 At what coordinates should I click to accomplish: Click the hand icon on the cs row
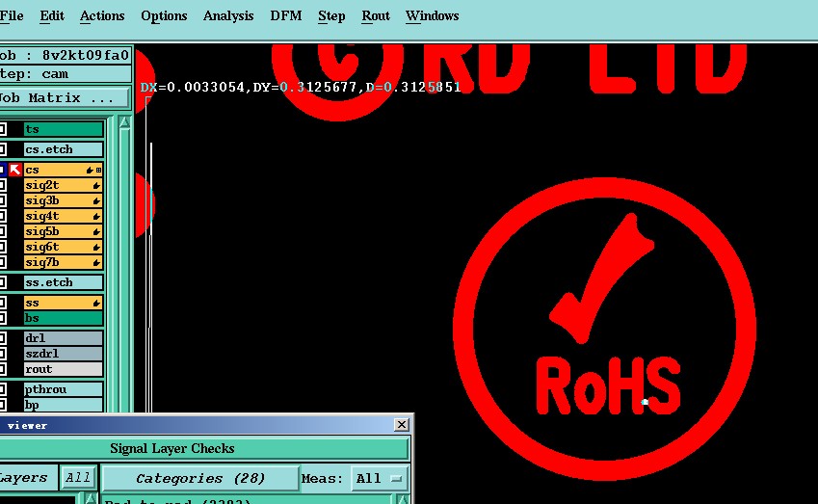coord(90,170)
